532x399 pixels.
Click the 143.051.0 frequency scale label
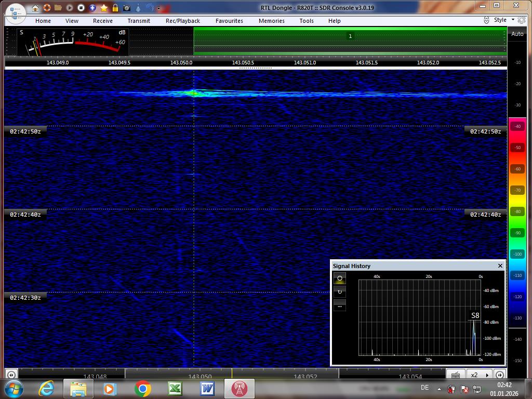click(x=304, y=63)
